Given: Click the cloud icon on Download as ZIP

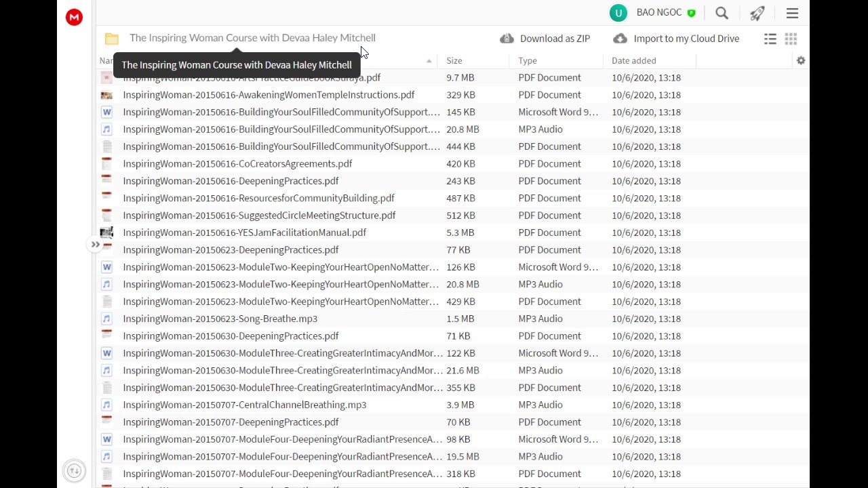Looking at the screenshot, I should click(507, 39).
